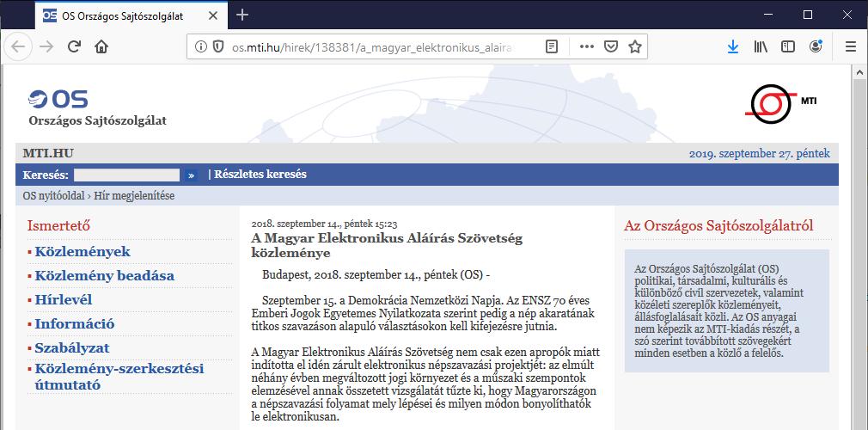The image size is (868, 430).
Task: Open the Információ menu item
Action: pos(75,323)
